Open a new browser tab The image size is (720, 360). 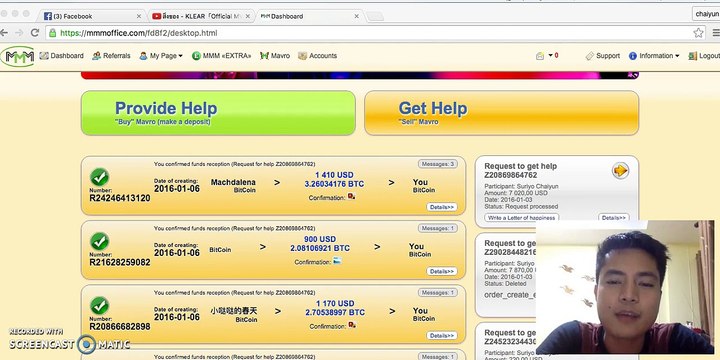click(375, 17)
